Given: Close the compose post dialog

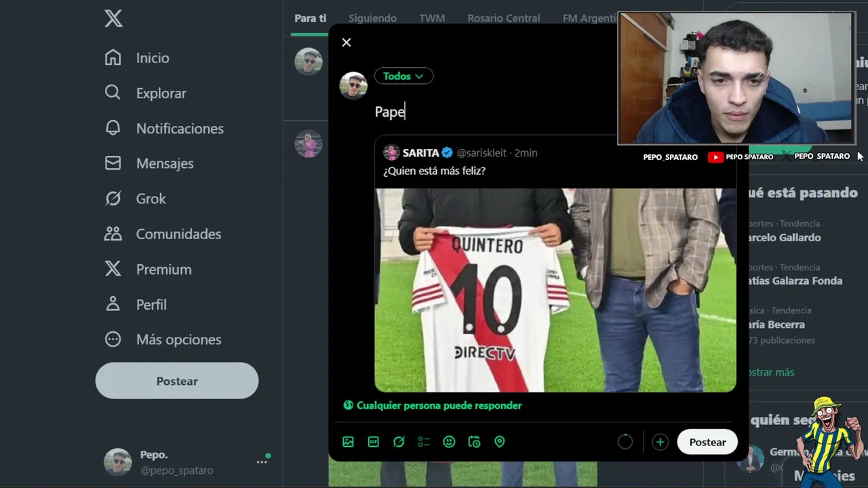Looking at the screenshot, I should coord(347,42).
